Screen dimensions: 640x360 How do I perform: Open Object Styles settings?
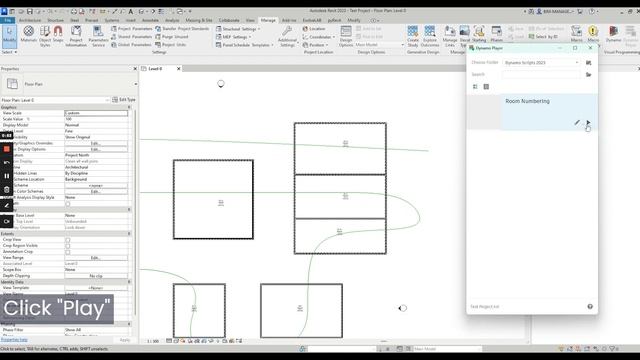click(x=45, y=36)
